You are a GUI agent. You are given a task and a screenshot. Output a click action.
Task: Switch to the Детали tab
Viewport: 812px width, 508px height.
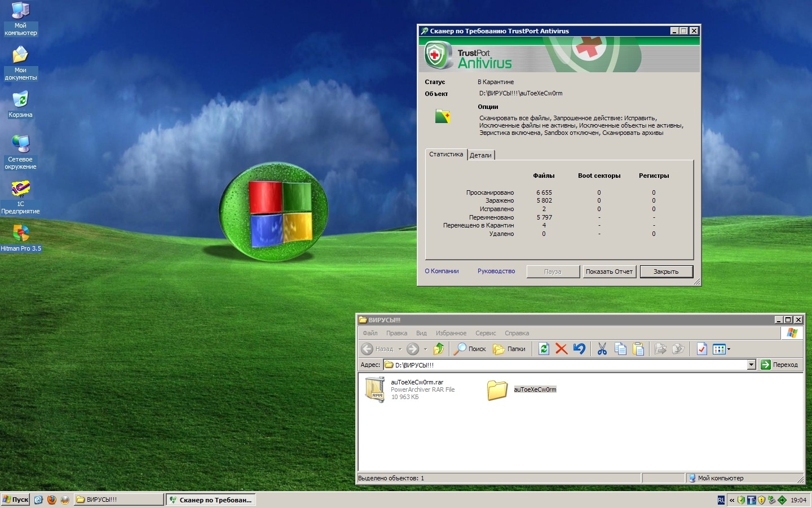480,155
